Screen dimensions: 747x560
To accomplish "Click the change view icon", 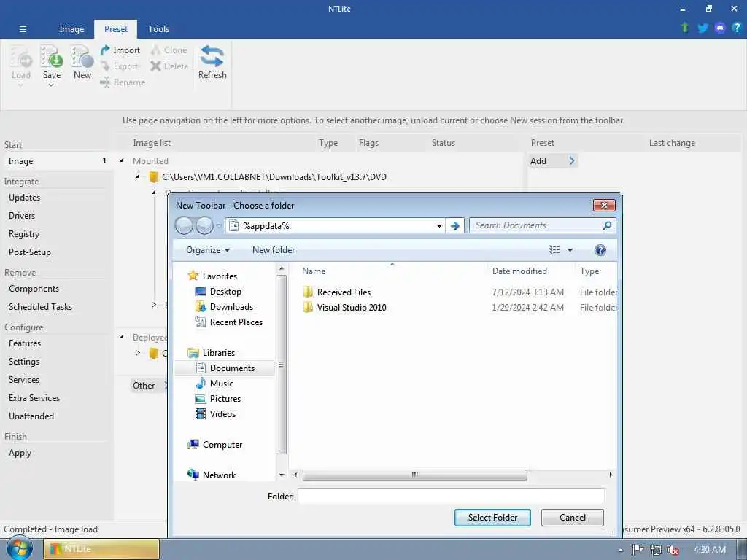I will 554,250.
